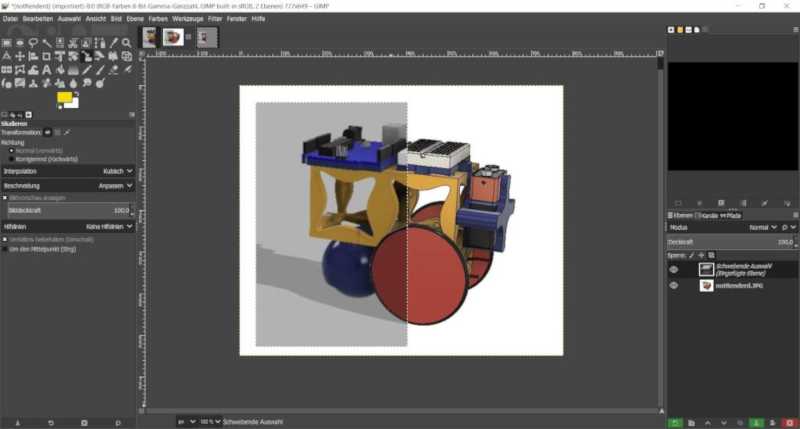Open the unit dropdown in status bar
The width and height of the screenshot is (800, 429).
(186, 422)
